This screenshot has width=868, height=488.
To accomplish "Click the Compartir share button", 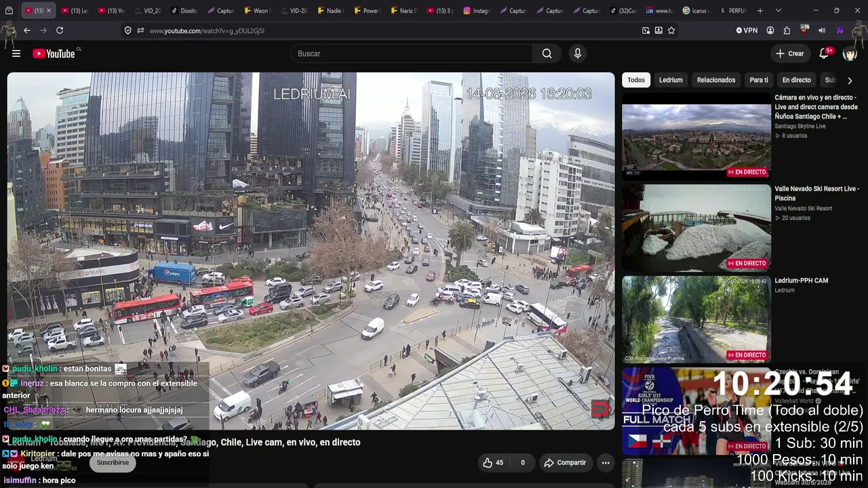I will tap(564, 463).
